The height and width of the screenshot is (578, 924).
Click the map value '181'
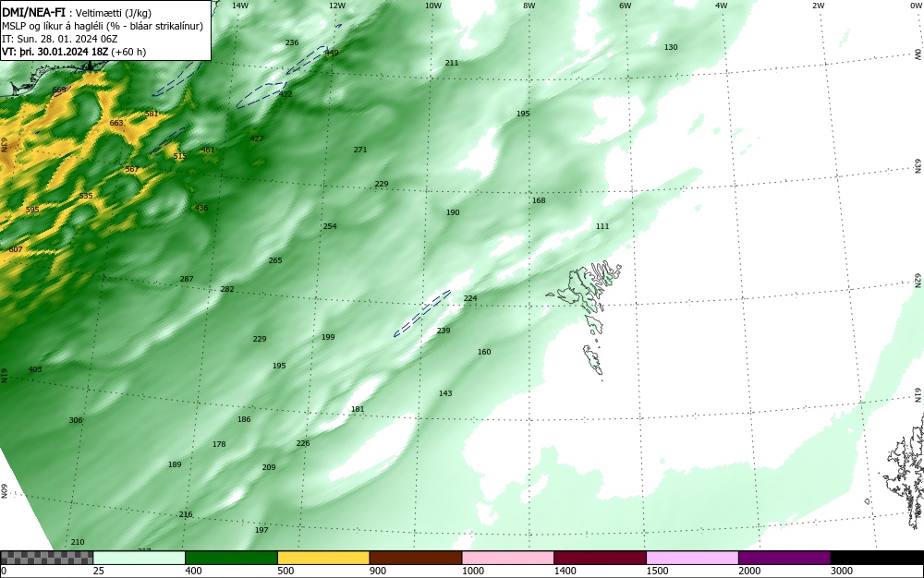(358, 410)
